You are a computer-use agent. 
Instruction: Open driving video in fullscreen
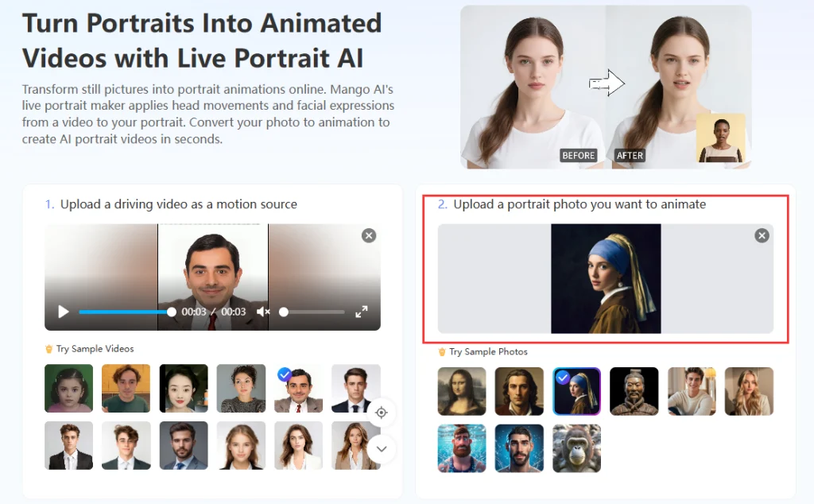(362, 312)
